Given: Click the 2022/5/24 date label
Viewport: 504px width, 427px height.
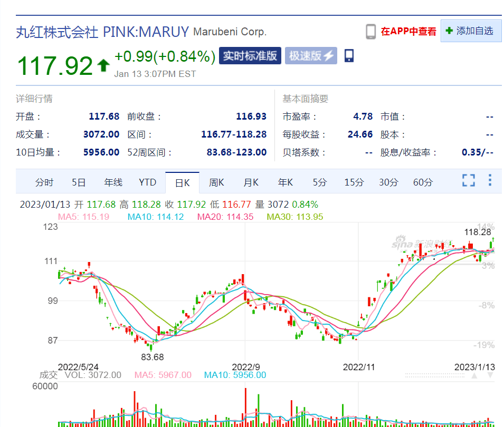Looking at the screenshot, I should click(x=78, y=367).
